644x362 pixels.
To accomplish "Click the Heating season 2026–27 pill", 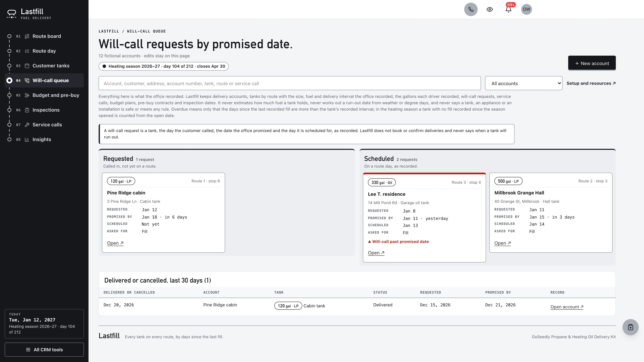I will point(164,66).
